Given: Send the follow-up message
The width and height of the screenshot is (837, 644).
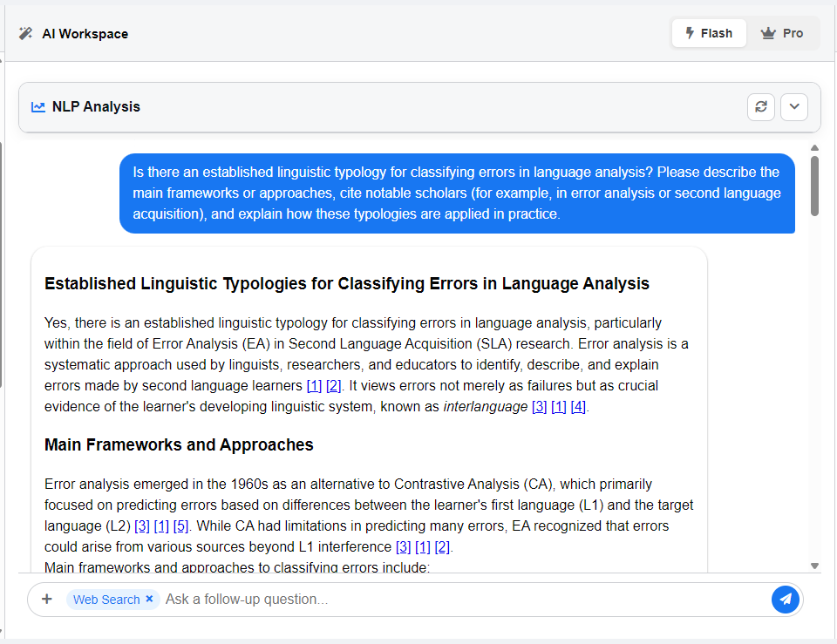Looking at the screenshot, I should click(x=786, y=600).
